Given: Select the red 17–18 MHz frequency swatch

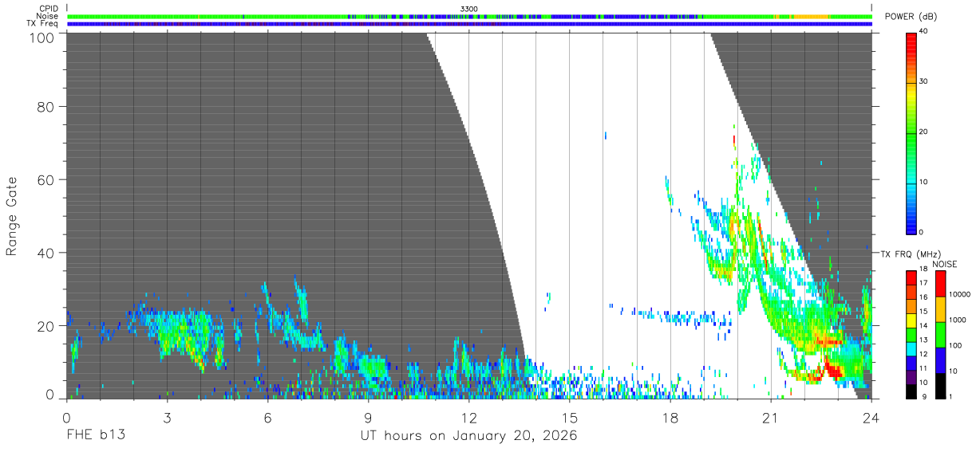Looking at the screenshot, I should pyautogui.click(x=911, y=277).
